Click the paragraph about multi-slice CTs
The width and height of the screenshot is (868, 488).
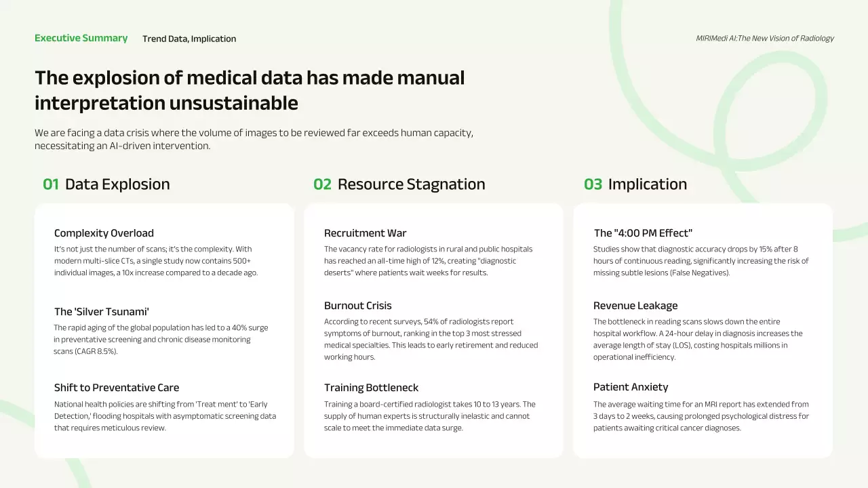(x=156, y=261)
